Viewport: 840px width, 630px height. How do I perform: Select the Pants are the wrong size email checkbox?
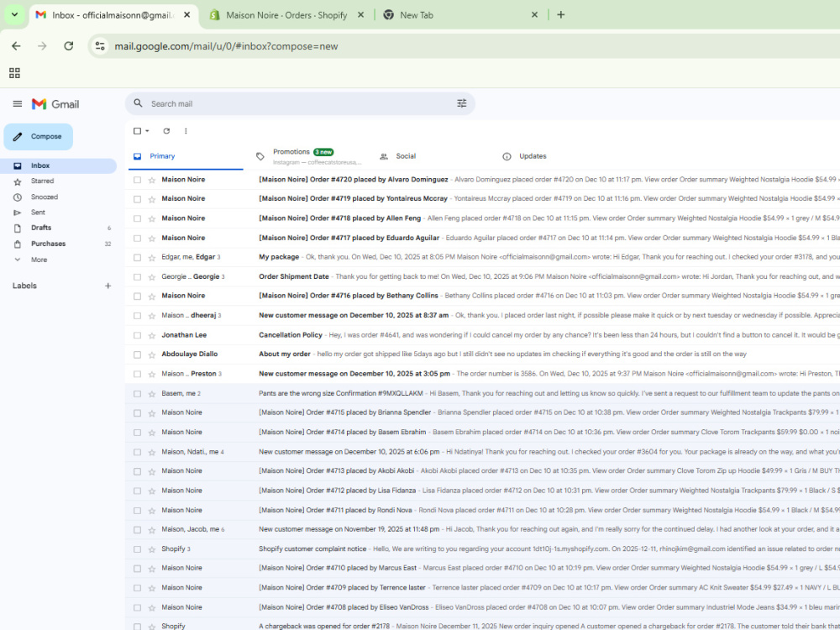[137, 394]
